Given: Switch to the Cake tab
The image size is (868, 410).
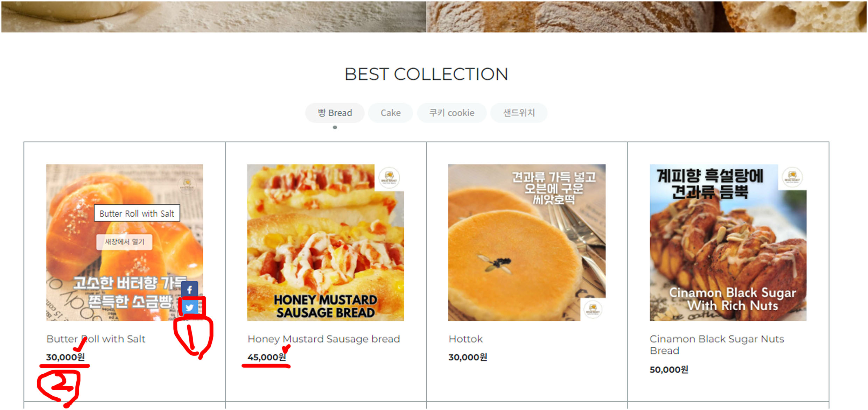Looking at the screenshot, I should point(390,113).
